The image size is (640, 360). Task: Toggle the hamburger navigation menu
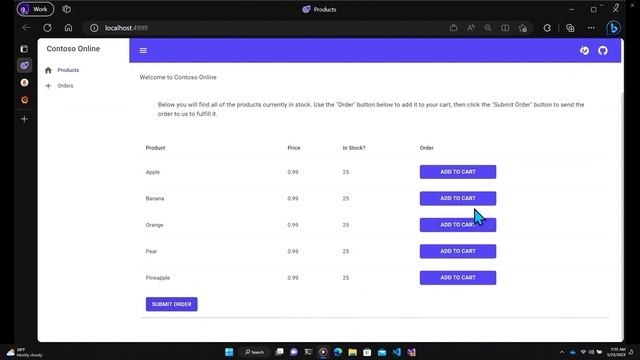[143, 51]
